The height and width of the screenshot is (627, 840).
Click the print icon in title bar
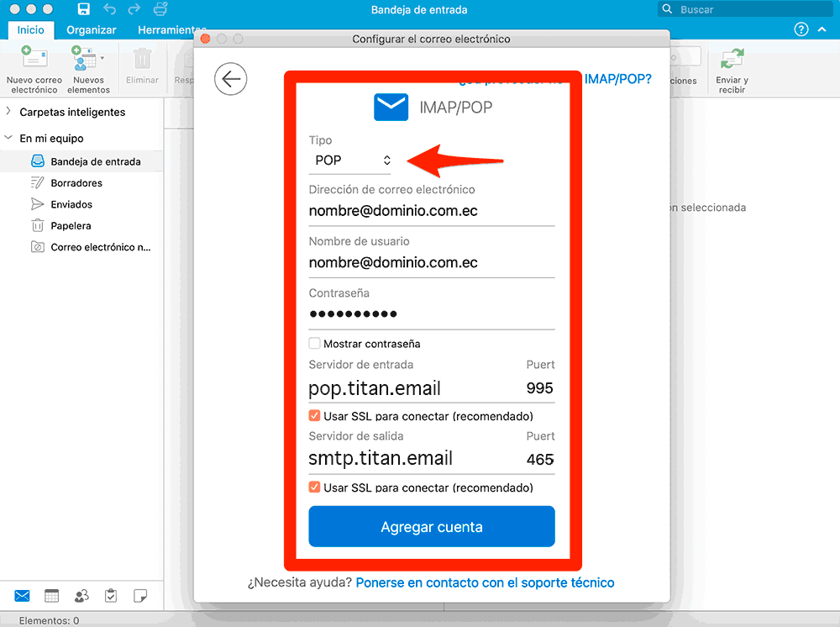160,9
